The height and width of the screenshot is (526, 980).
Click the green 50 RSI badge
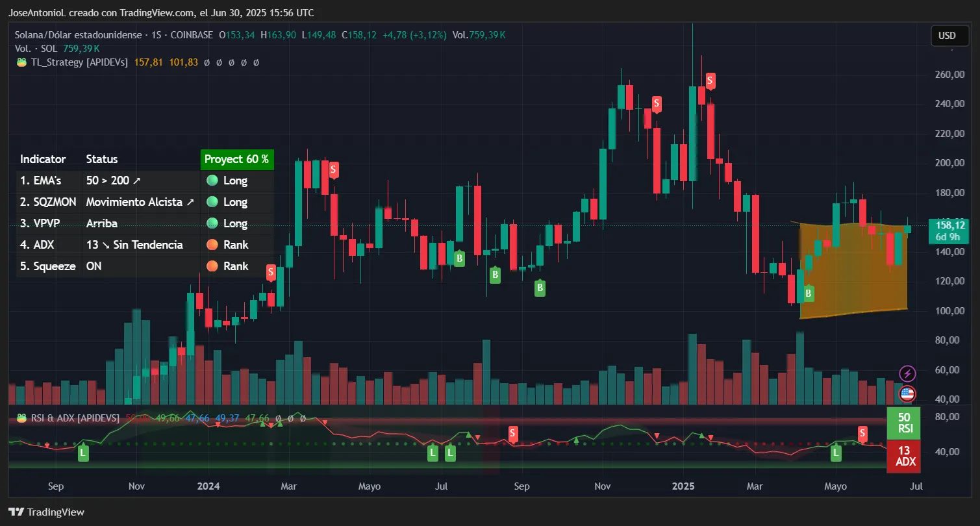(x=903, y=423)
